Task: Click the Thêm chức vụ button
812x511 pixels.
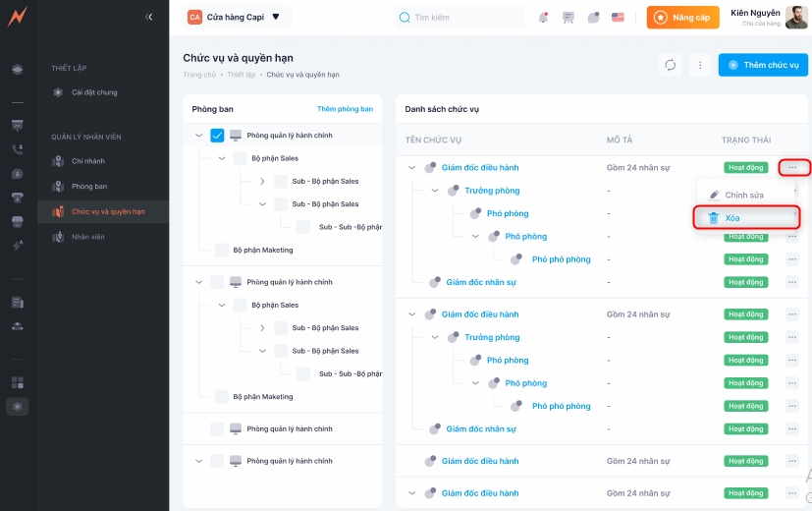Action: coord(762,65)
